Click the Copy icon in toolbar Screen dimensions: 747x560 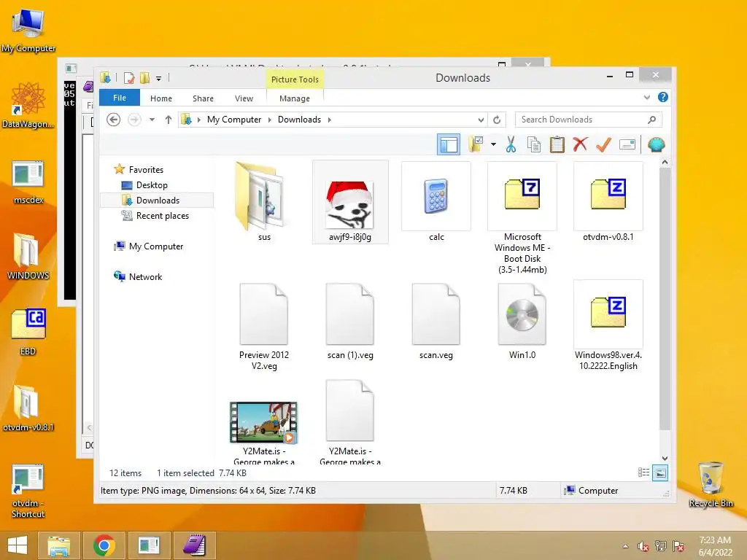533,144
